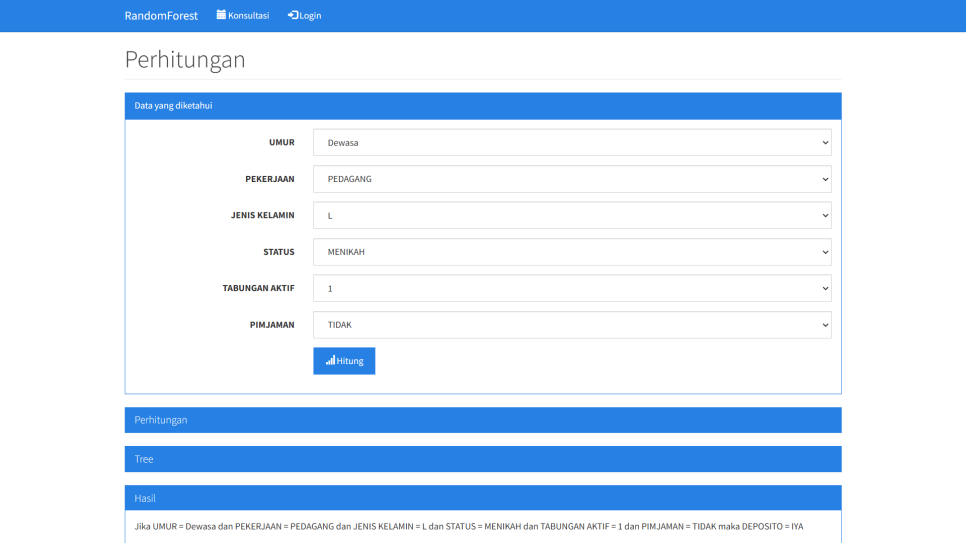This screenshot has height=543, width=966.
Task: Click the Hasil panel header
Action: tap(482, 498)
